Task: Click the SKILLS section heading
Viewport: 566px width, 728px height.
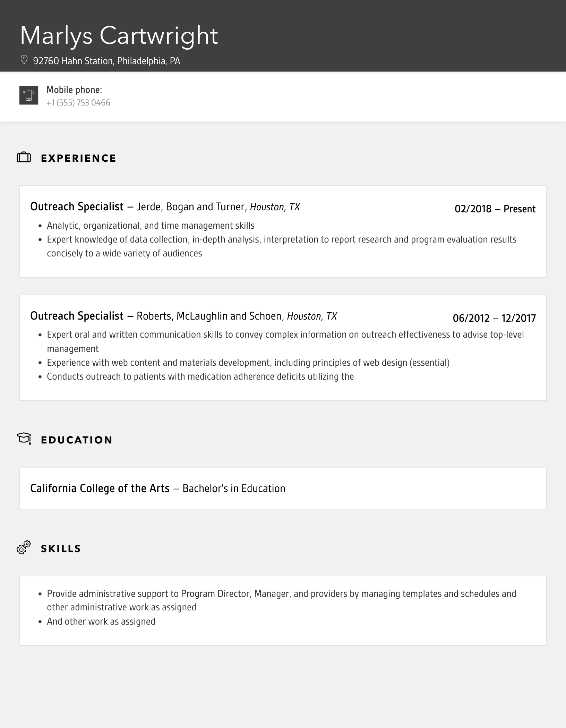Action: (61, 549)
